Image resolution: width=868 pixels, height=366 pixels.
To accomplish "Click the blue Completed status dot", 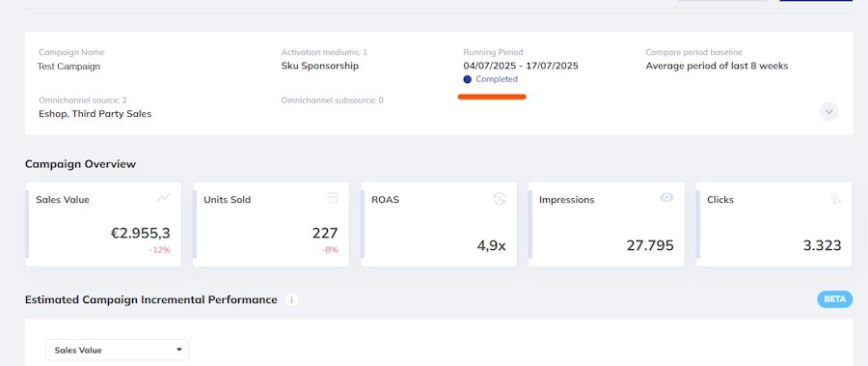I will pyautogui.click(x=467, y=79).
